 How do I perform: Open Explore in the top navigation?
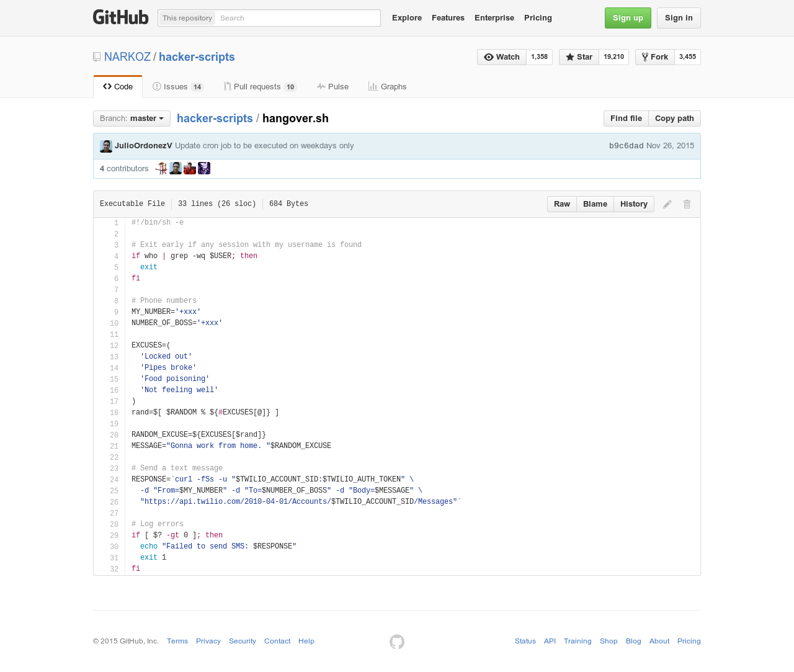[407, 18]
